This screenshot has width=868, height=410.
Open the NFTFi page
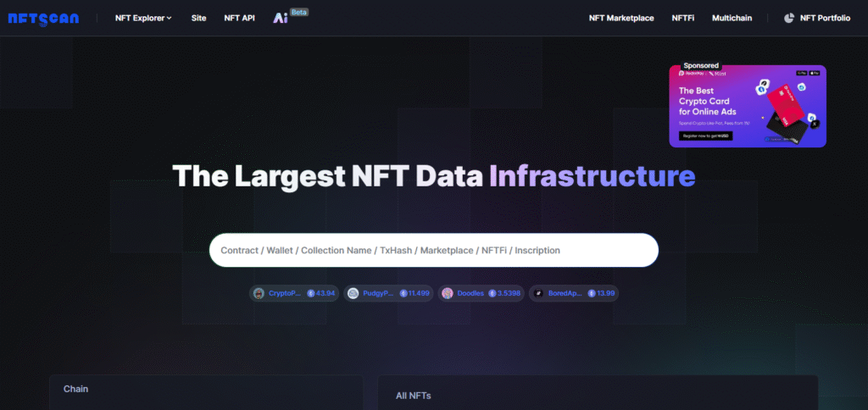(683, 19)
